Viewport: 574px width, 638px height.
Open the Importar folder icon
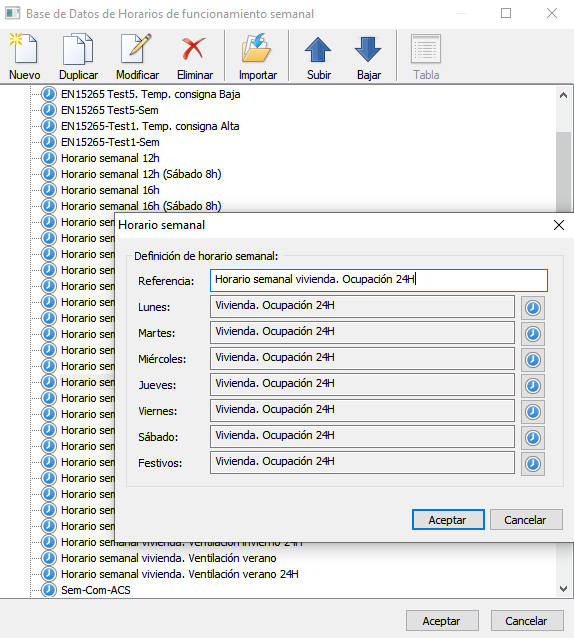257,56
